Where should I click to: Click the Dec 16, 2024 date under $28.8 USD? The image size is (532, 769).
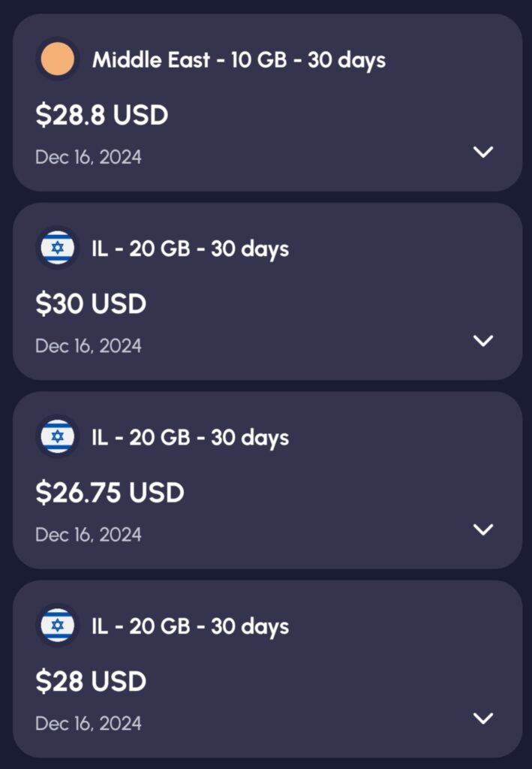click(88, 158)
